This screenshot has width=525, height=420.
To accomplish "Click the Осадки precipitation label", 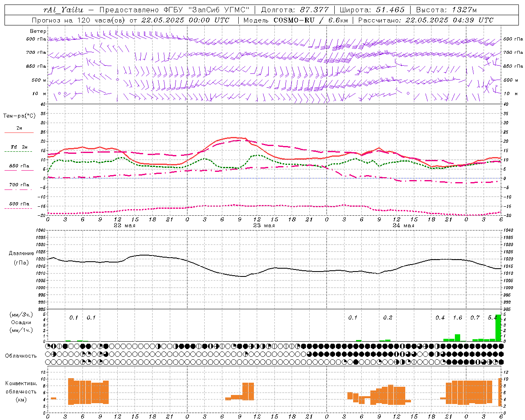I will 21,322.
